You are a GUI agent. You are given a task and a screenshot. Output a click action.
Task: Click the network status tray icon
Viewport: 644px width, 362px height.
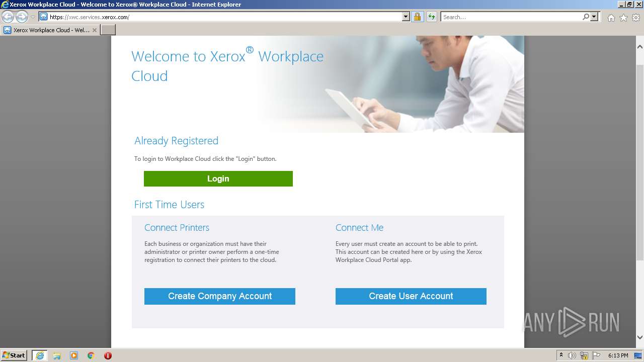584,355
